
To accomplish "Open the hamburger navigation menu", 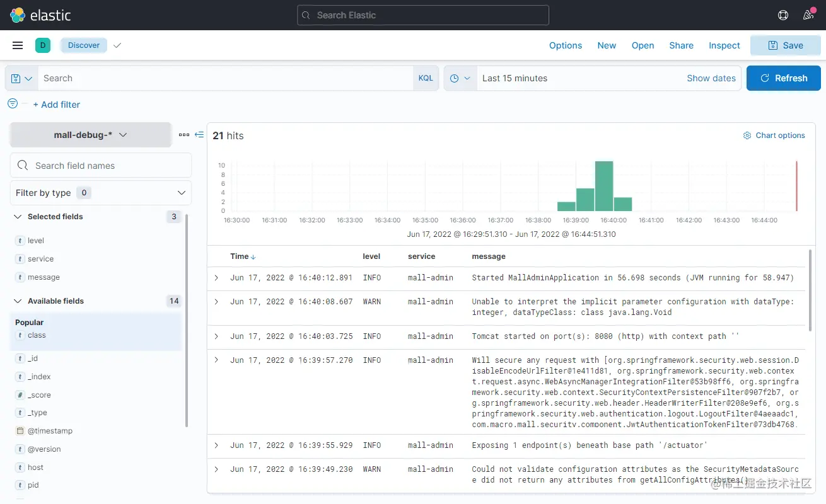I will [x=18, y=45].
